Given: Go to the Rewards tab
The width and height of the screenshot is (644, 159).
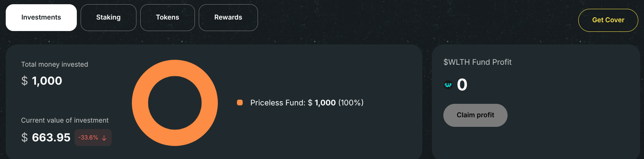Looking at the screenshot, I should pyautogui.click(x=228, y=18).
